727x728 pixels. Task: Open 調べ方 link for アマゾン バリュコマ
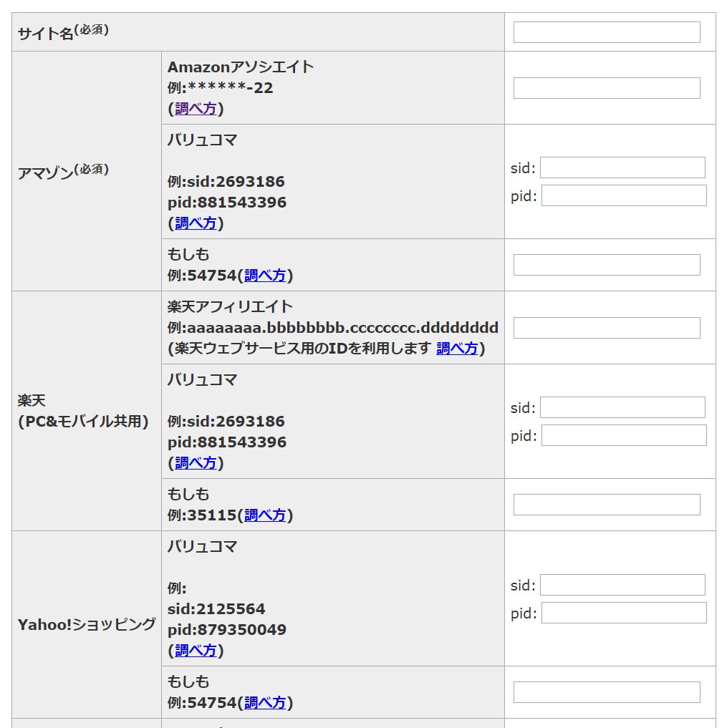tap(196, 223)
